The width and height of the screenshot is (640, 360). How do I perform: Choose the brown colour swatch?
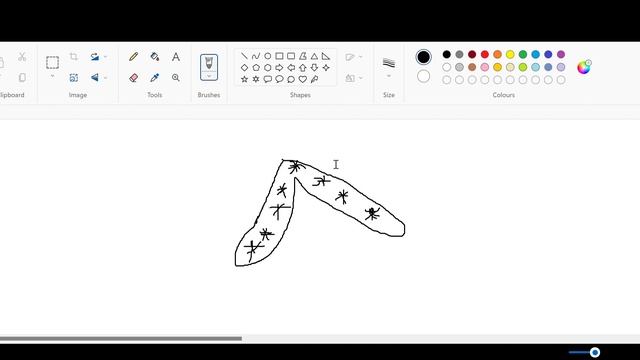coord(472,67)
